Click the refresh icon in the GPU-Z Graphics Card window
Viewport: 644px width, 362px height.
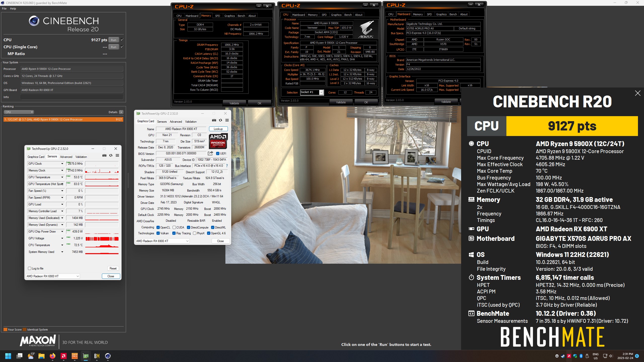point(220,120)
